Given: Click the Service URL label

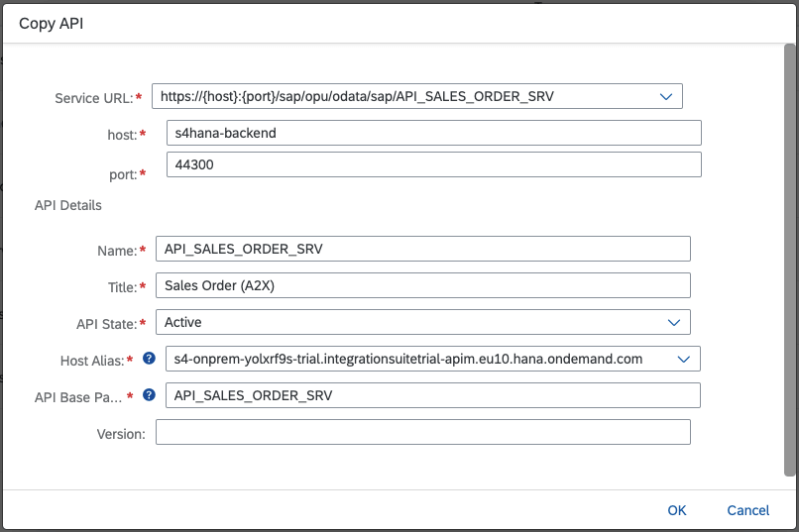Looking at the screenshot, I should (x=94, y=98).
